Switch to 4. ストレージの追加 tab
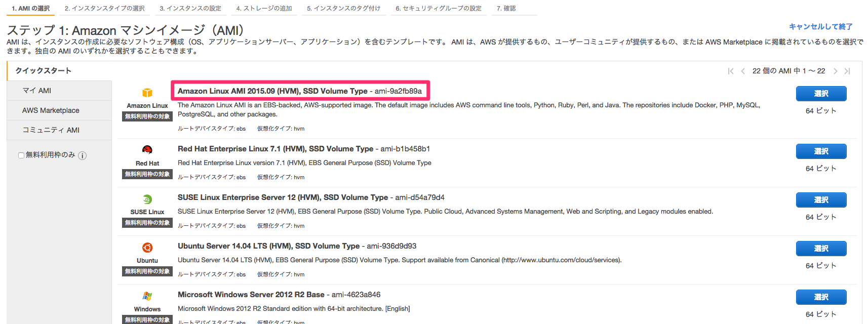Viewport: 868px width, 324px height. [264, 9]
